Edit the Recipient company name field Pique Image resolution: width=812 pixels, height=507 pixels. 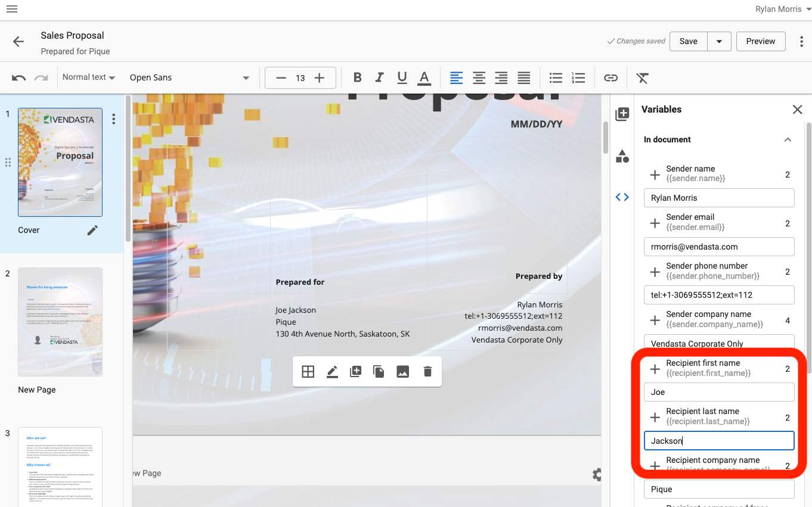719,489
